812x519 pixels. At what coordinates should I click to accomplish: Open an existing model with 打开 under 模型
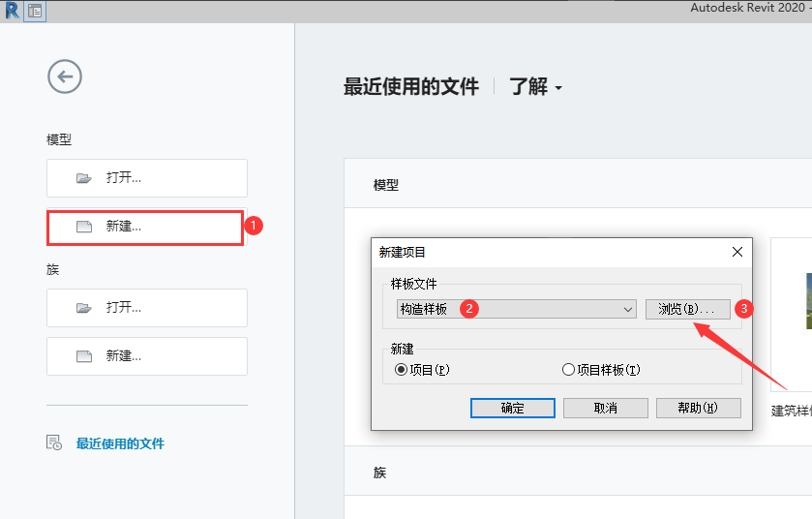tap(147, 178)
